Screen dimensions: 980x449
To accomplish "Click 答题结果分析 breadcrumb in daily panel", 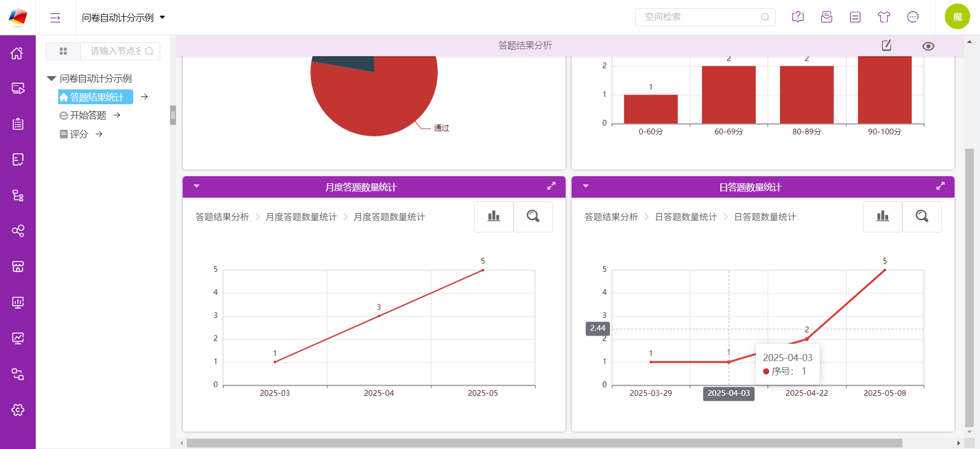I will (611, 217).
